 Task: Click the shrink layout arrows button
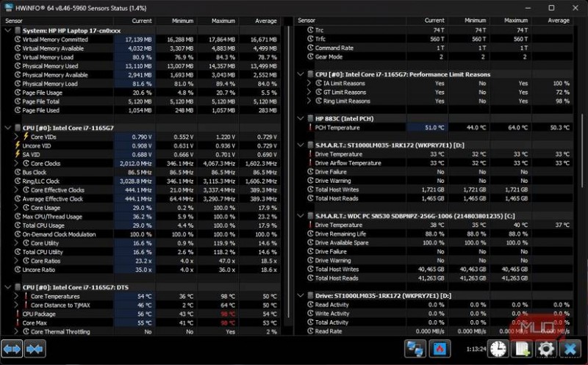click(35, 349)
